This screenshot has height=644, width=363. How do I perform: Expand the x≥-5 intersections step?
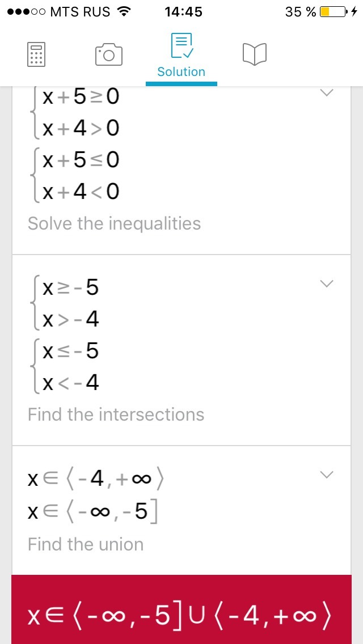326,283
